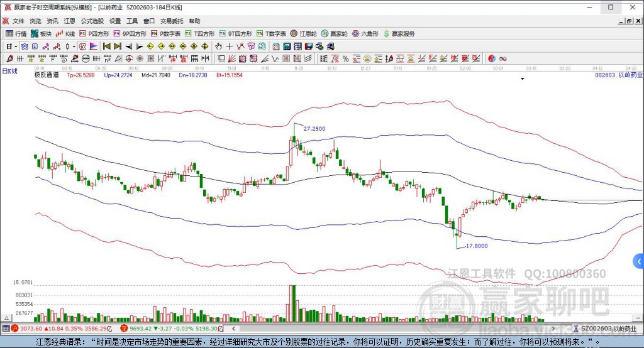Click the Up=24.2724 value
The image size is (644, 348).
[x=118, y=75]
